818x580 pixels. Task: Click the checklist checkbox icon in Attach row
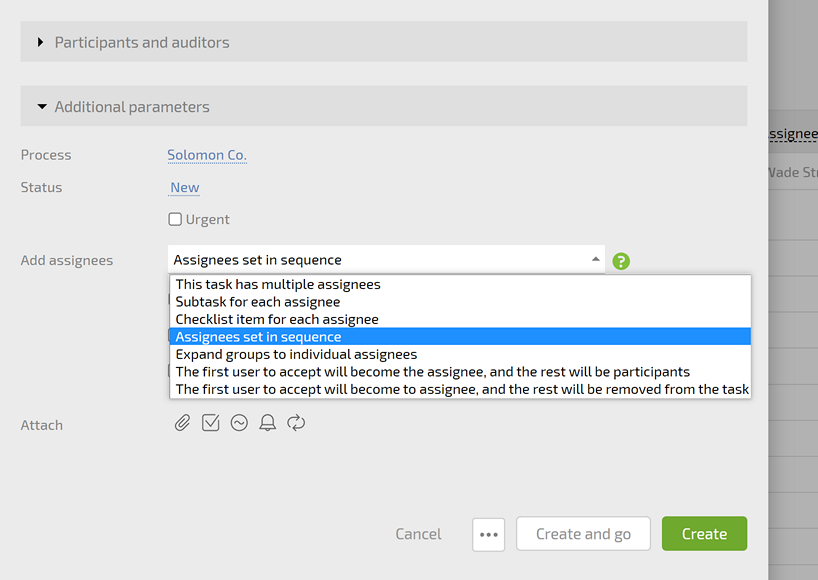(x=211, y=423)
